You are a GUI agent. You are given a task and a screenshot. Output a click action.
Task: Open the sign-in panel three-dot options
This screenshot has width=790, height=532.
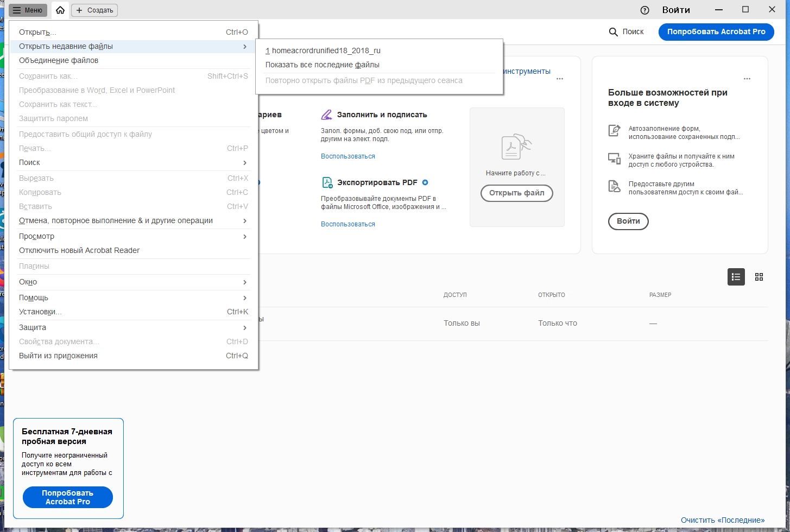747,79
